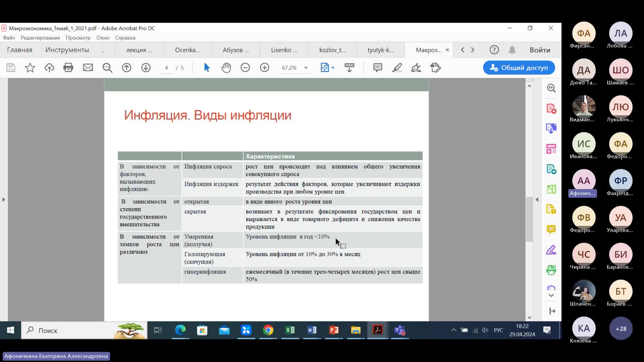The width and height of the screenshot is (644, 362).
Task: Open the Окно menu
Action: pyautogui.click(x=103, y=38)
